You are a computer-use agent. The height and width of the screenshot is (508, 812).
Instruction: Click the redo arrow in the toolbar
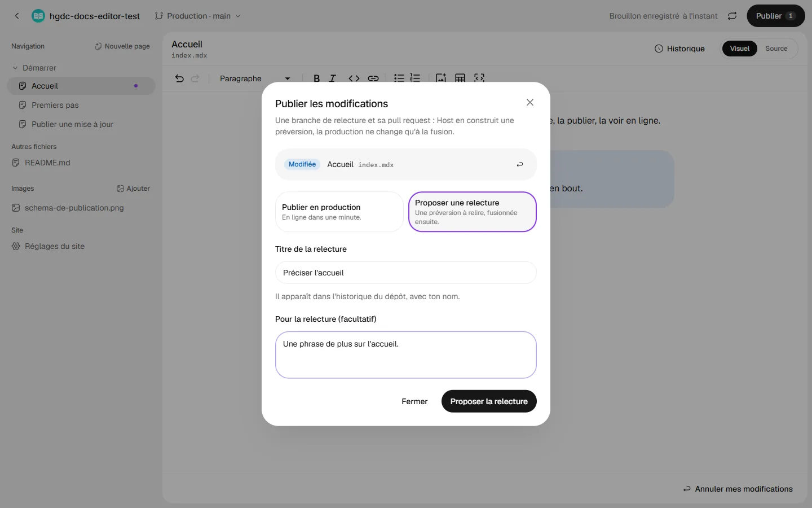[x=195, y=78]
